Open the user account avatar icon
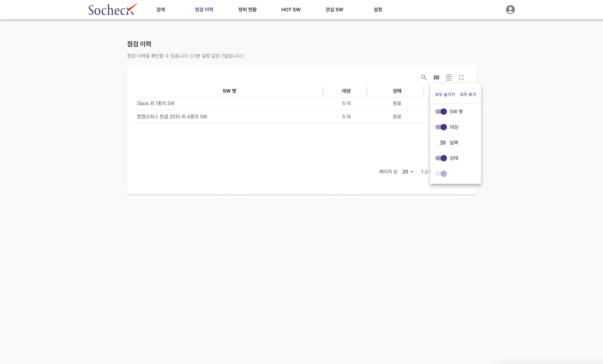The image size is (603, 364). [510, 10]
